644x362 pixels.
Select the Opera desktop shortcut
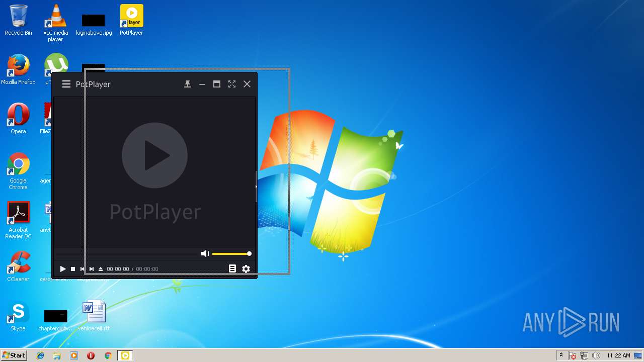click(18, 119)
